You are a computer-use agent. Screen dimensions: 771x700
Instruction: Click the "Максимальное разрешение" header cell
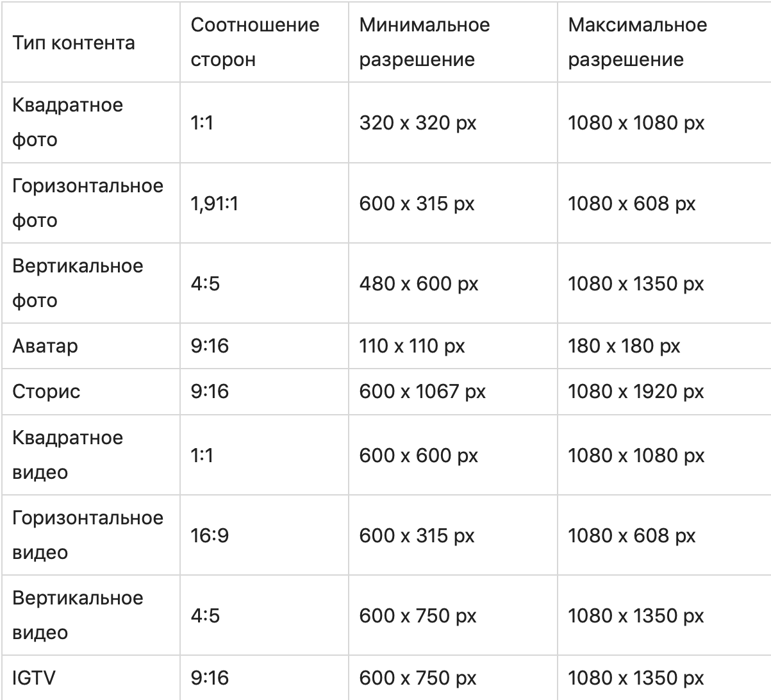tap(637, 42)
